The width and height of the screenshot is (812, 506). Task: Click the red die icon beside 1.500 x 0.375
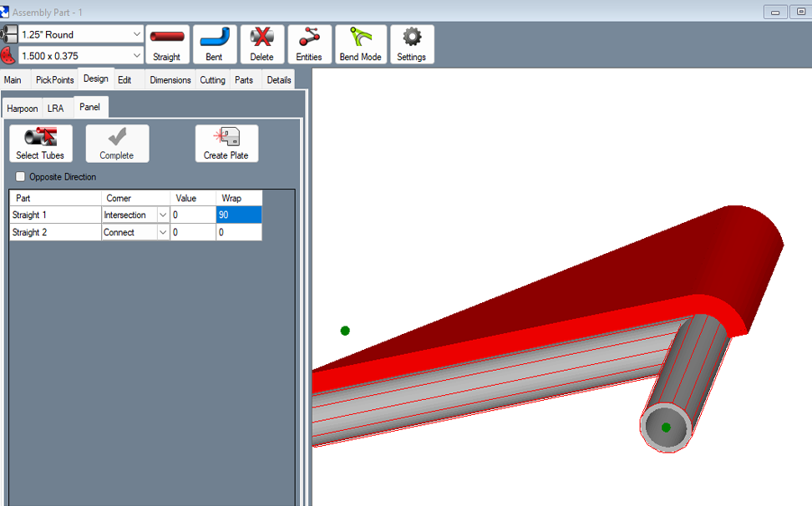point(8,55)
